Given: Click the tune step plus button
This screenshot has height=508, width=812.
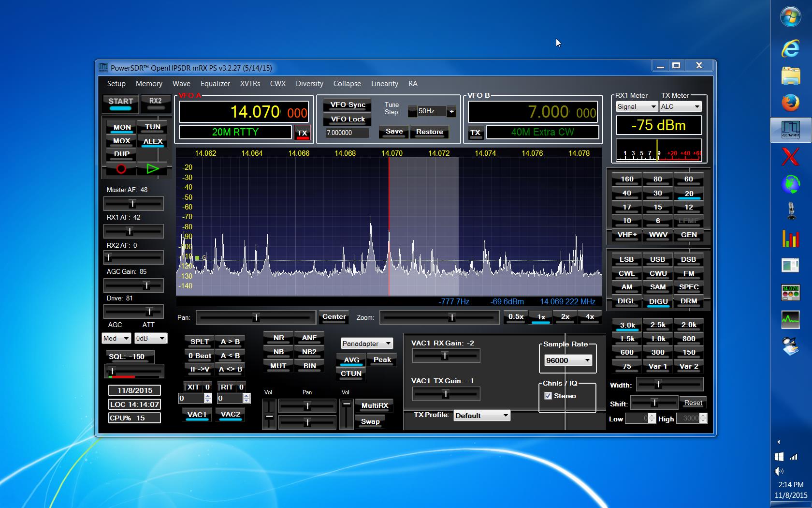Looking at the screenshot, I should pos(451,111).
